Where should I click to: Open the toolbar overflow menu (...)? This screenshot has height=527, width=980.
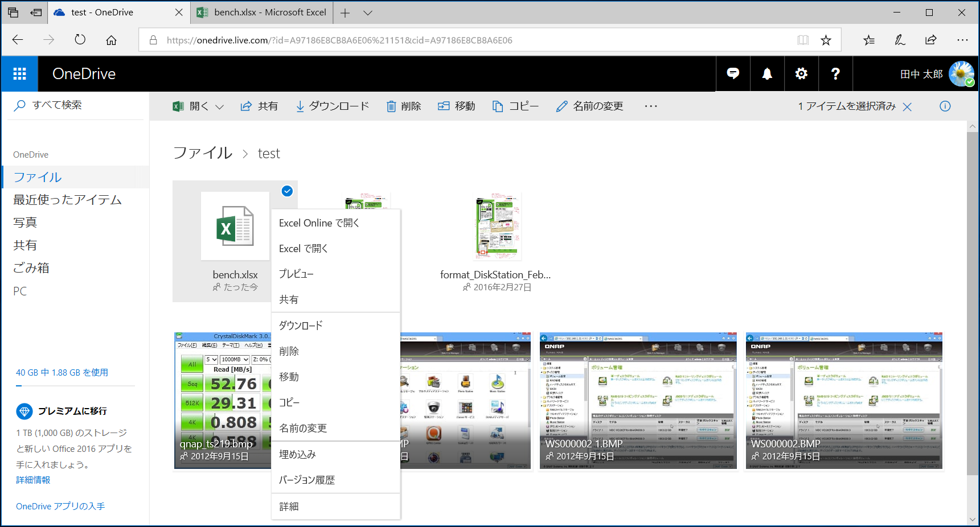pyautogui.click(x=650, y=106)
